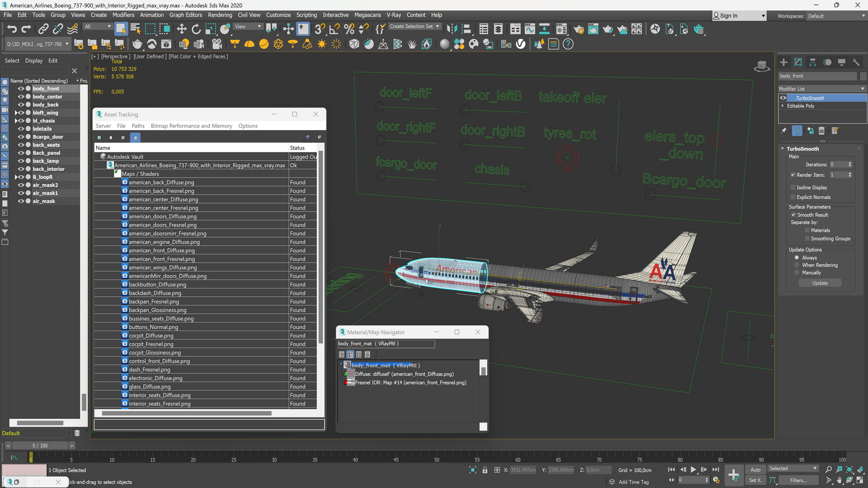Open the Motion panel tab

[x=827, y=62]
